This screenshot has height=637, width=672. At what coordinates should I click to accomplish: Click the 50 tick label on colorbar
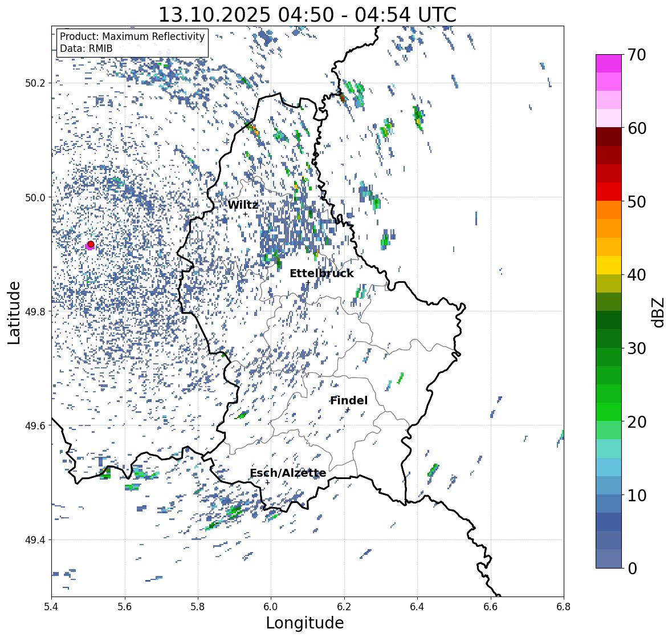point(637,201)
